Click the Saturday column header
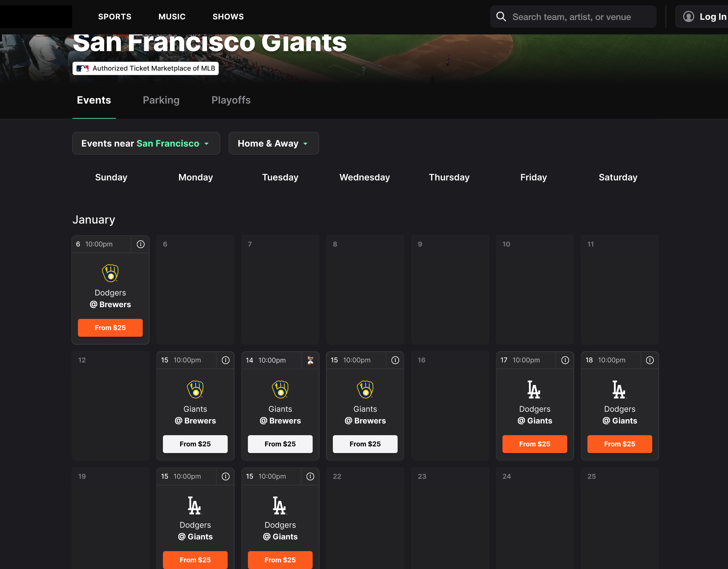The image size is (728, 569). point(618,177)
